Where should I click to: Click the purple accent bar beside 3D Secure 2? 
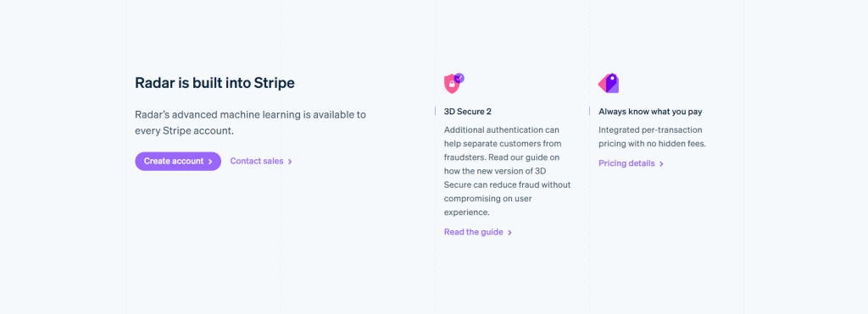click(x=435, y=111)
